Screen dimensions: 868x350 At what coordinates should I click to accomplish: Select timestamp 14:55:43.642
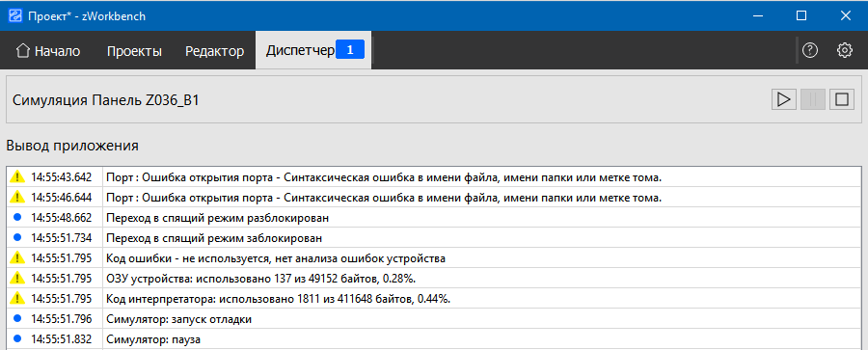click(61, 177)
